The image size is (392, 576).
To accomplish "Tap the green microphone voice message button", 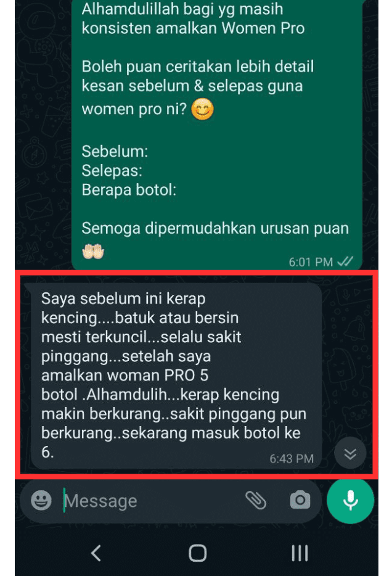I will pyautogui.click(x=351, y=500).
